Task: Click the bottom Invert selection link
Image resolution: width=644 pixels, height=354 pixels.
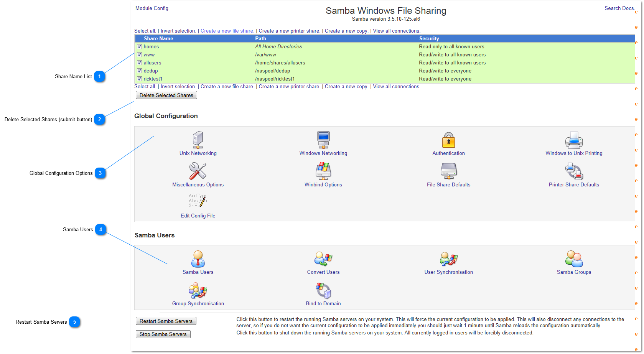Action: coord(178,86)
